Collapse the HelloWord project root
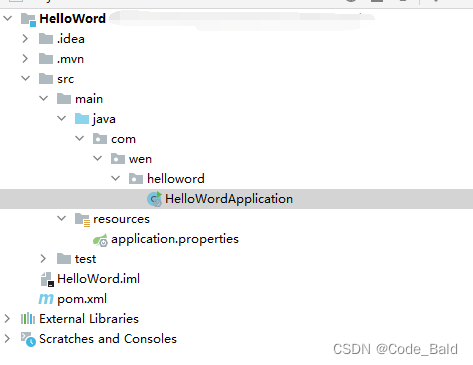473x365 pixels. click(x=7, y=18)
